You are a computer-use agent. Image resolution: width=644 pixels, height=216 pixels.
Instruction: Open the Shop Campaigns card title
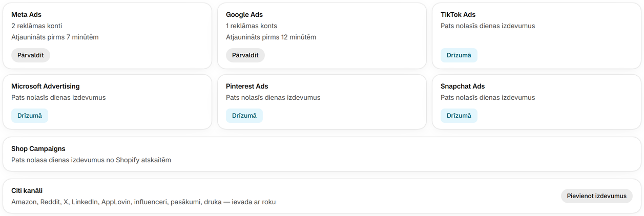(x=38, y=149)
